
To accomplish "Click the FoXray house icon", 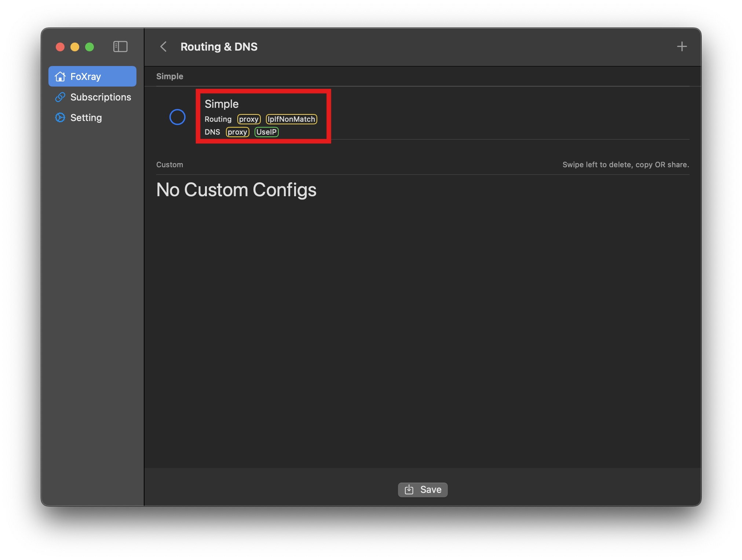I will (60, 76).
